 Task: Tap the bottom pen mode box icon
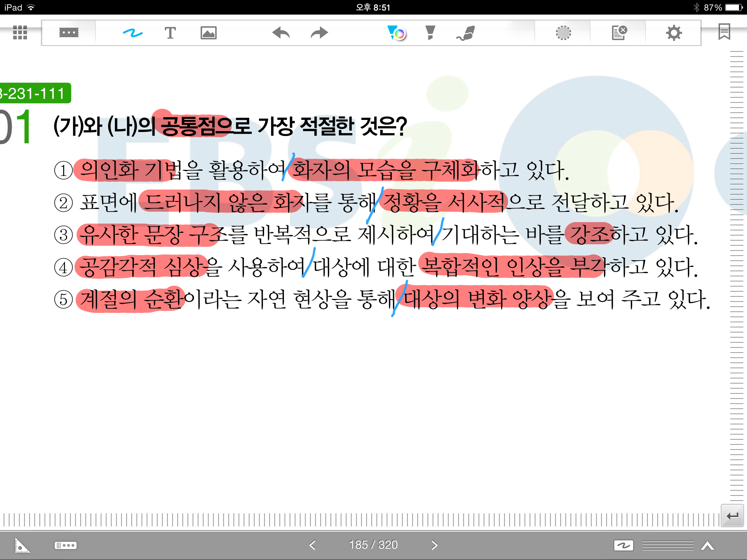pos(624,545)
